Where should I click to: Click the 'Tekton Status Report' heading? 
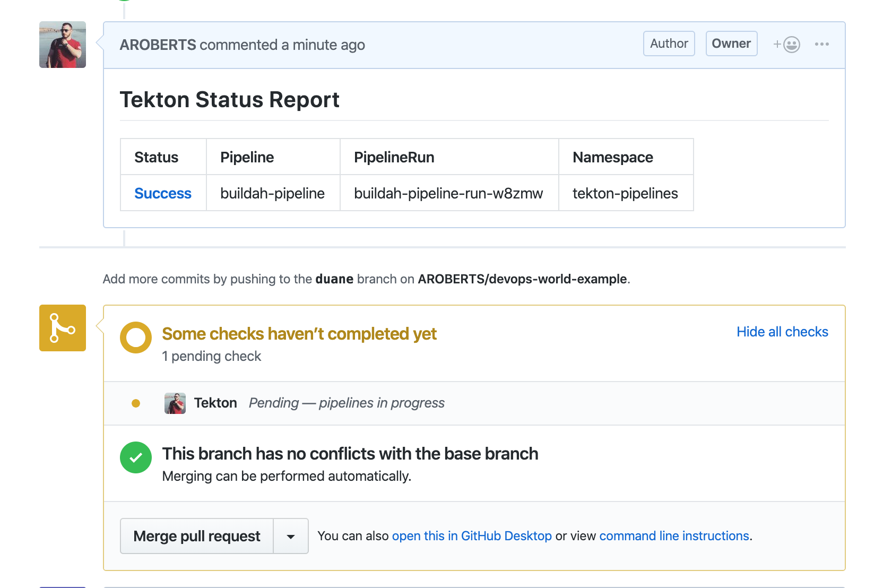pyautogui.click(x=230, y=100)
